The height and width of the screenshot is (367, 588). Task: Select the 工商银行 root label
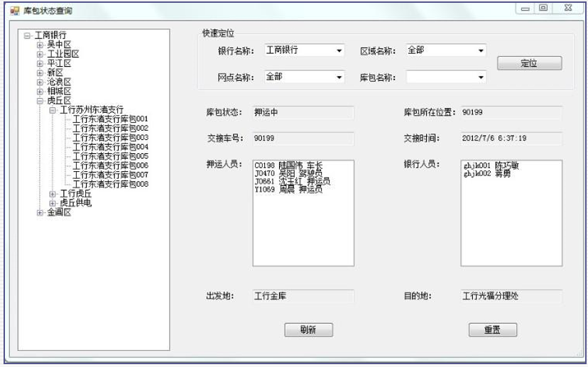tap(50, 35)
